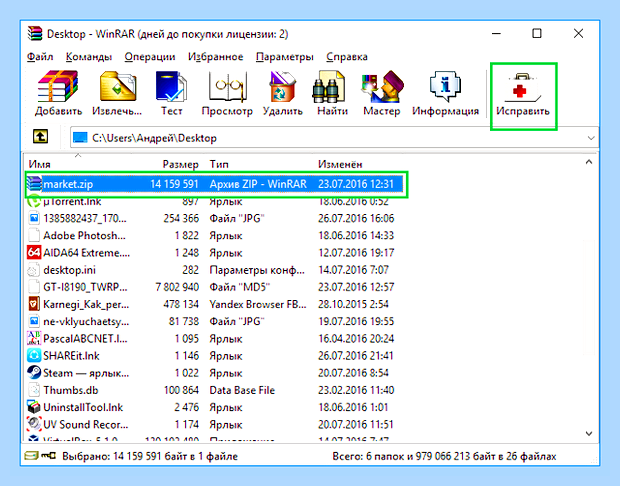Click the Извлечь (Extract) toolbar icon
Viewport: 620px width, 486px height.
point(117,94)
